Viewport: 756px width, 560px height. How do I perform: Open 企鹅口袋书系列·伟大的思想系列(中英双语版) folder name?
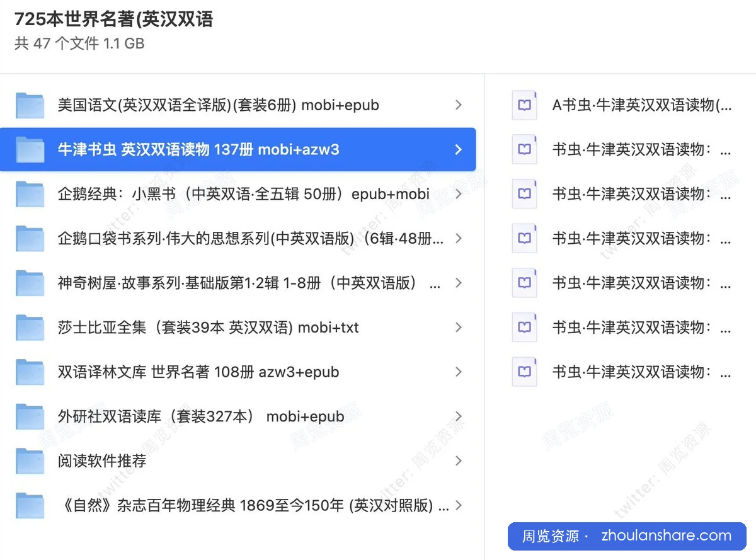coord(251,239)
